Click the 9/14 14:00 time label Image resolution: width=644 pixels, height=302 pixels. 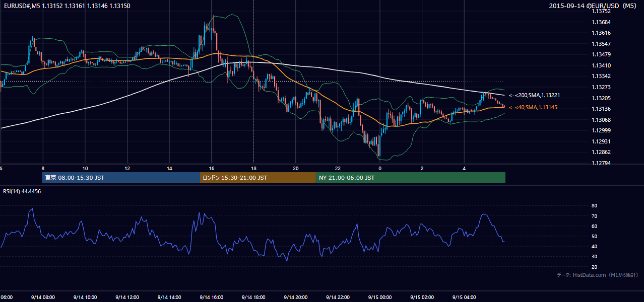(x=169, y=297)
